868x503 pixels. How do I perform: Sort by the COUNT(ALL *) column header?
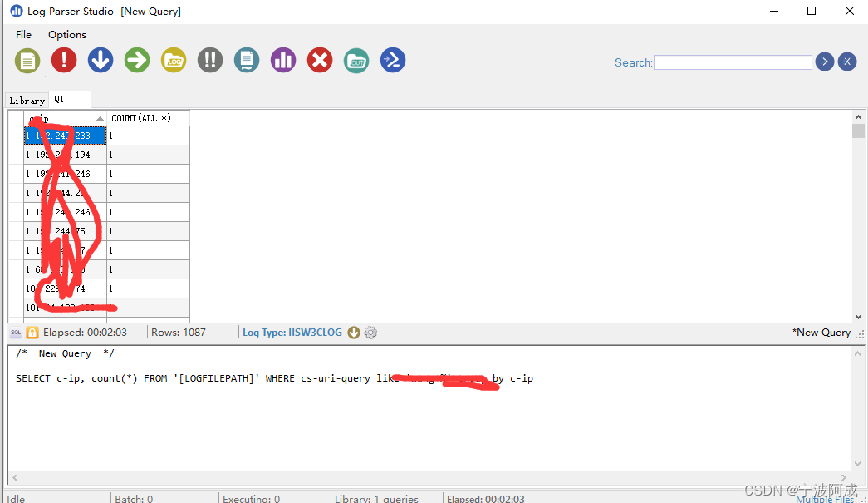click(x=141, y=118)
